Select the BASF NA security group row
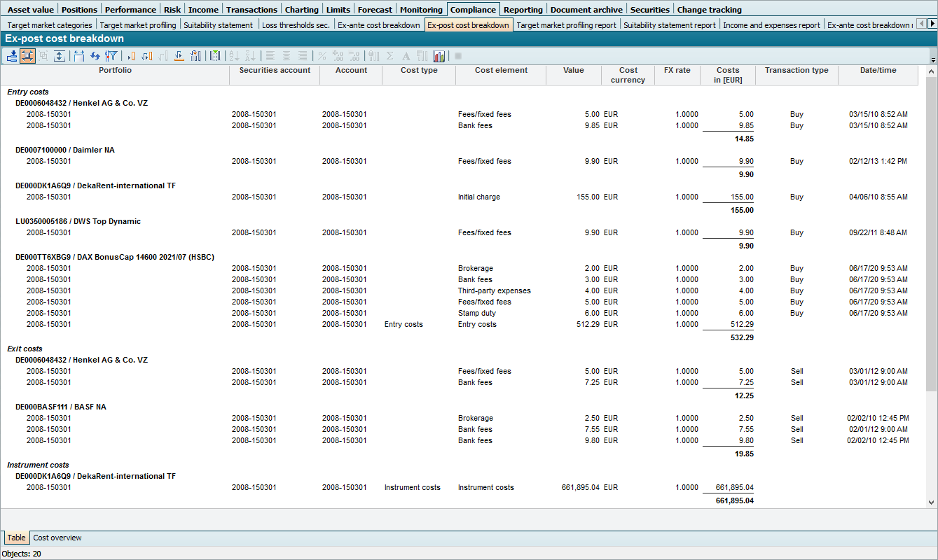 (x=61, y=407)
